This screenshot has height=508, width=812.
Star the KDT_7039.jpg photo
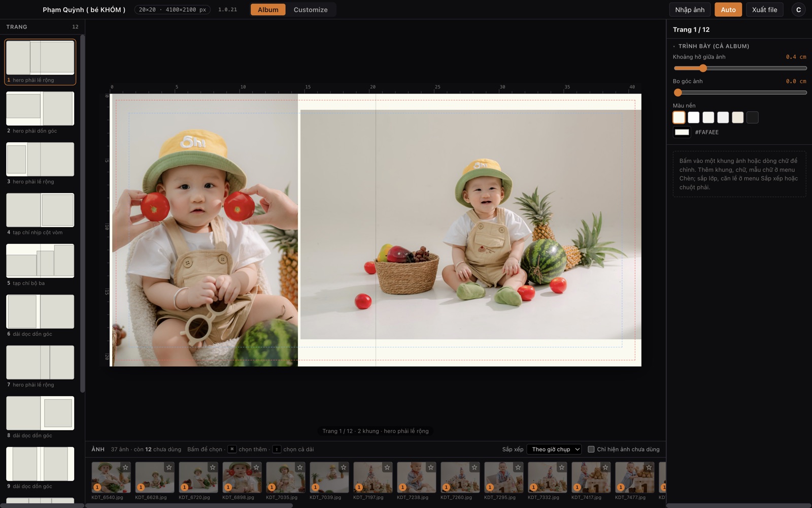coord(344,467)
